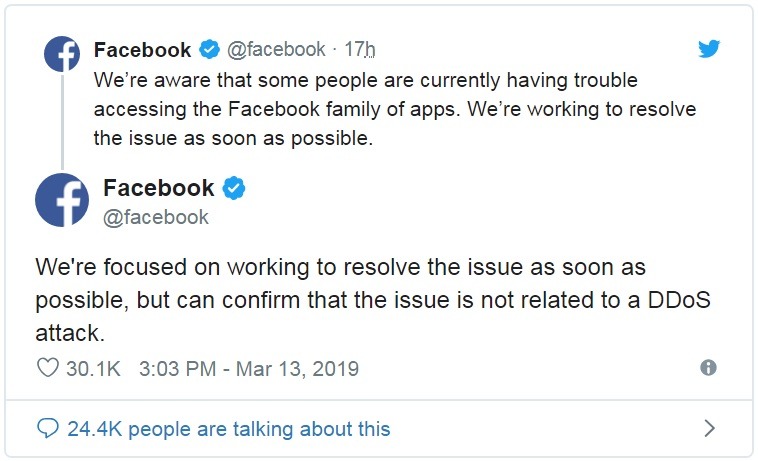This screenshot has height=461, width=758.
Task: Click the 30.1K likes count
Action: click(93, 369)
